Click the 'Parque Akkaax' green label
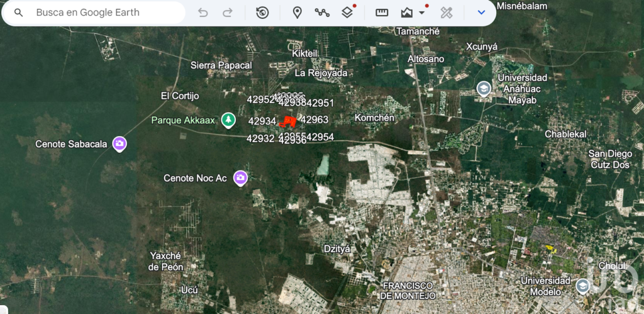This screenshot has width=644, height=314. 183,120
